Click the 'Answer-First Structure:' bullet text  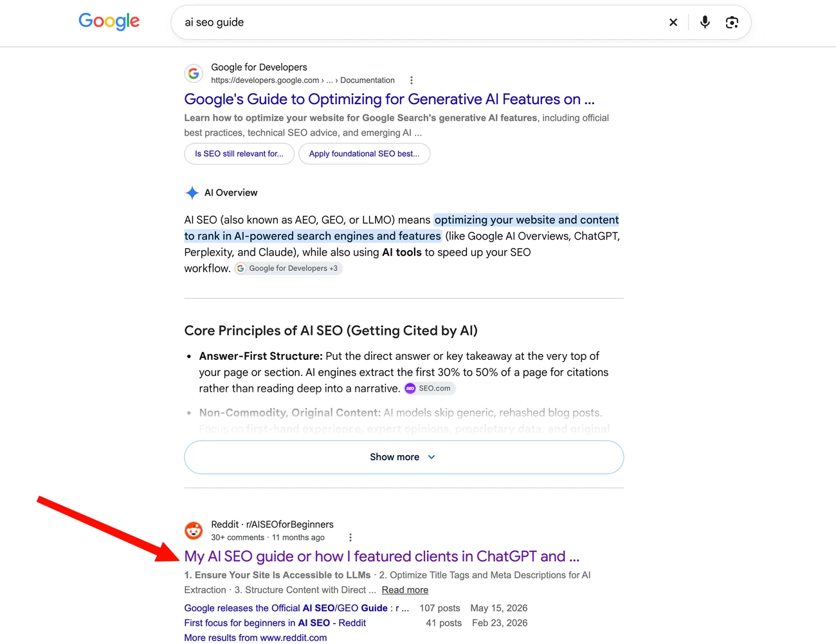261,356
